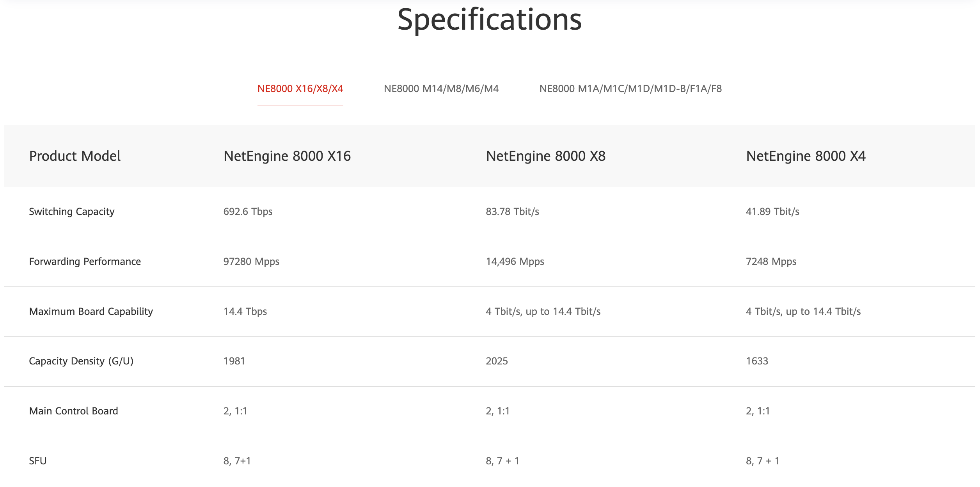The width and height of the screenshot is (980, 487).
Task: Switch to the NE8000 X16/X8/X4 tab
Action: (300, 89)
